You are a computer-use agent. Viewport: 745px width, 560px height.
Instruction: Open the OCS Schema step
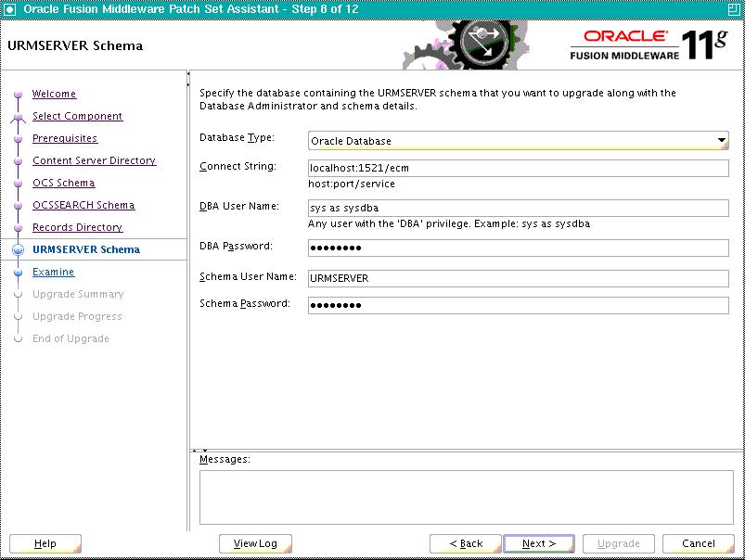click(64, 184)
